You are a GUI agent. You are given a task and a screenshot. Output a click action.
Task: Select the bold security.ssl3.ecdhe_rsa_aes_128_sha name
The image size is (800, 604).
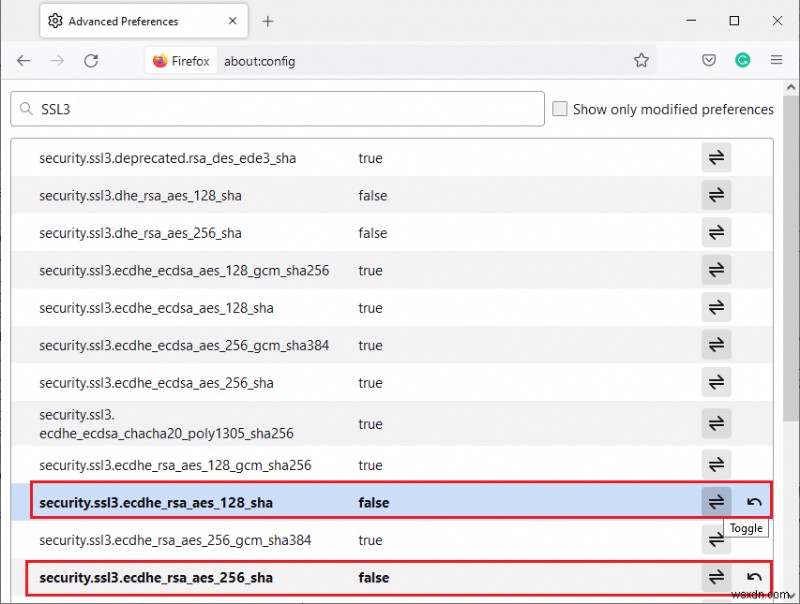(156, 503)
